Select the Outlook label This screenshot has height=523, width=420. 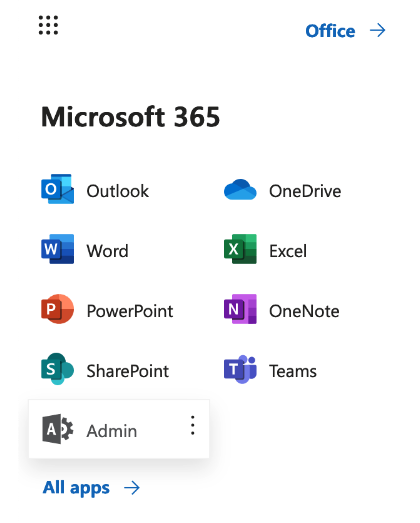click(x=118, y=191)
